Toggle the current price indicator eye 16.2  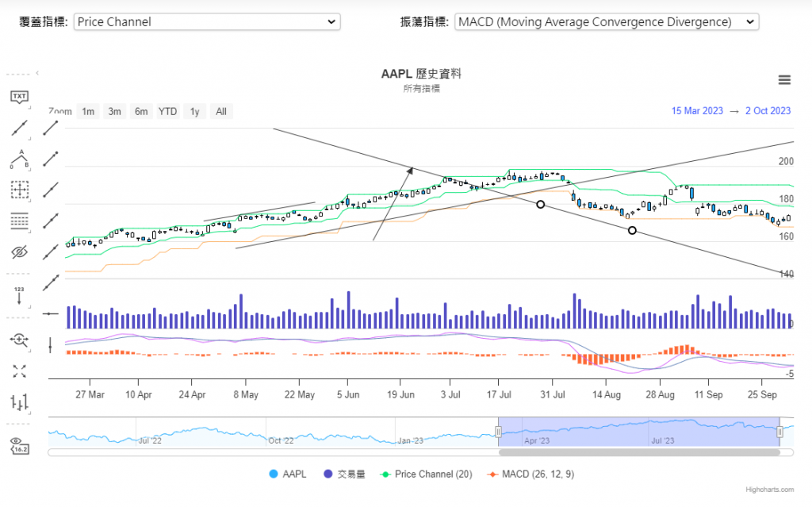pos(19,446)
